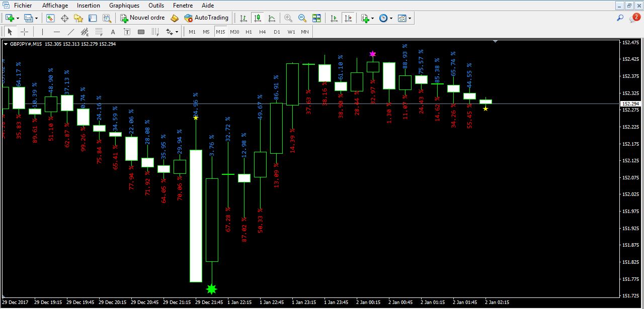Open the Affichage menu
The width and height of the screenshot is (644, 309).
(55, 6)
